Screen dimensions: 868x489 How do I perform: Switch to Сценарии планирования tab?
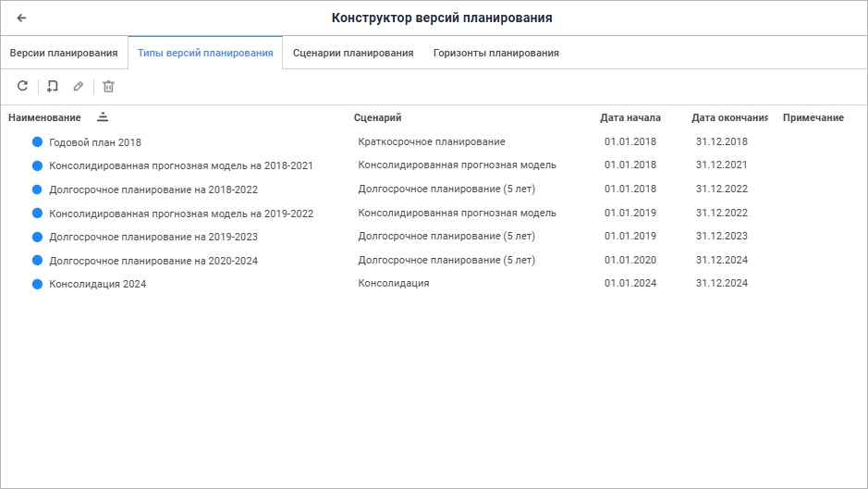coord(353,53)
